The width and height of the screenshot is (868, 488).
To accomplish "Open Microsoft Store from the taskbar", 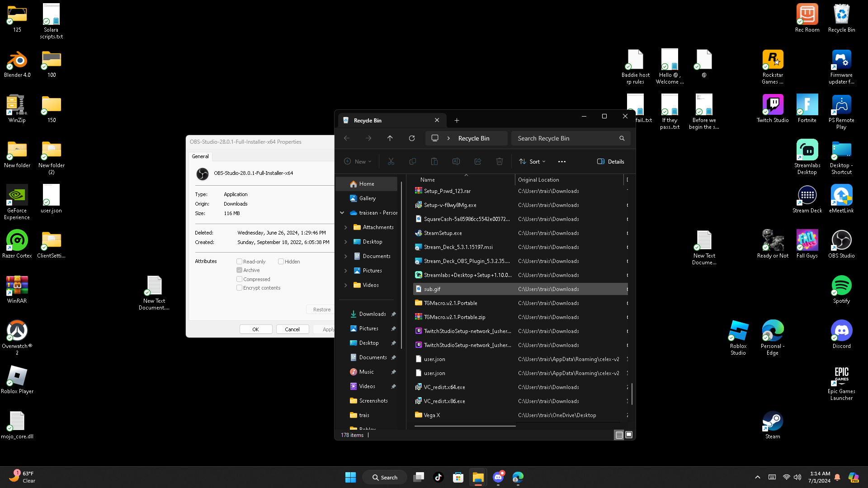I will pyautogui.click(x=458, y=477).
